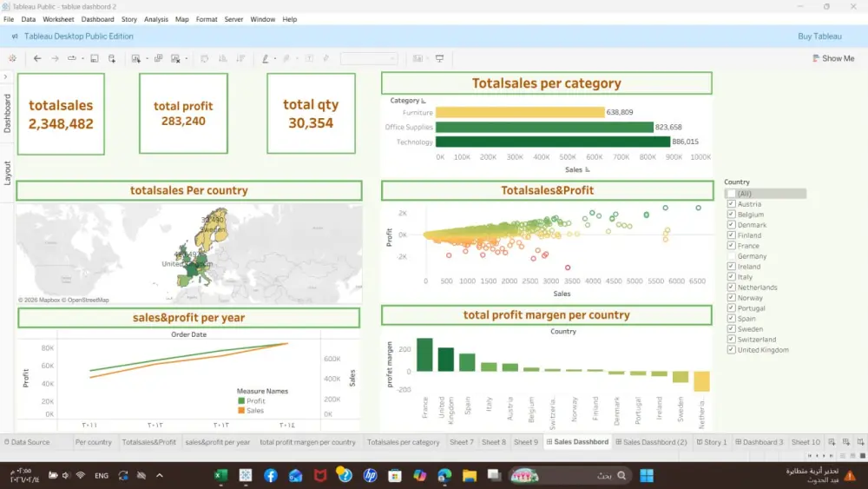Viewport: 868px width, 489px height.
Task: Uncheck Ireland in Country filter
Action: pyautogui.click(x=731, y=267)
